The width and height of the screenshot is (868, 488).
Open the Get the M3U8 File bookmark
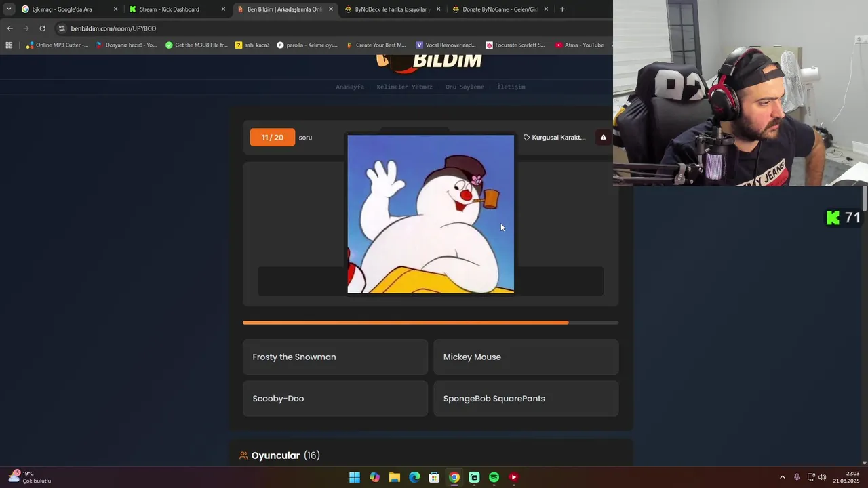(197, 45)
